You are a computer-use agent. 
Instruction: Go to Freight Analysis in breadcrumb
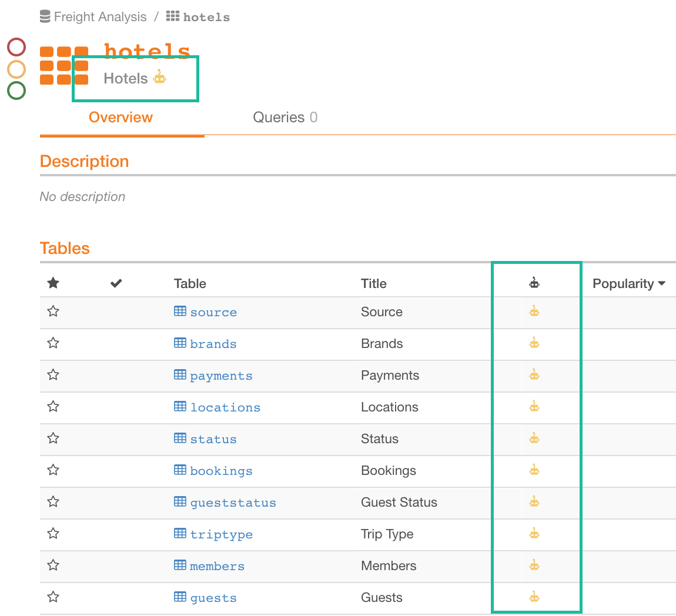click(100, 17)
